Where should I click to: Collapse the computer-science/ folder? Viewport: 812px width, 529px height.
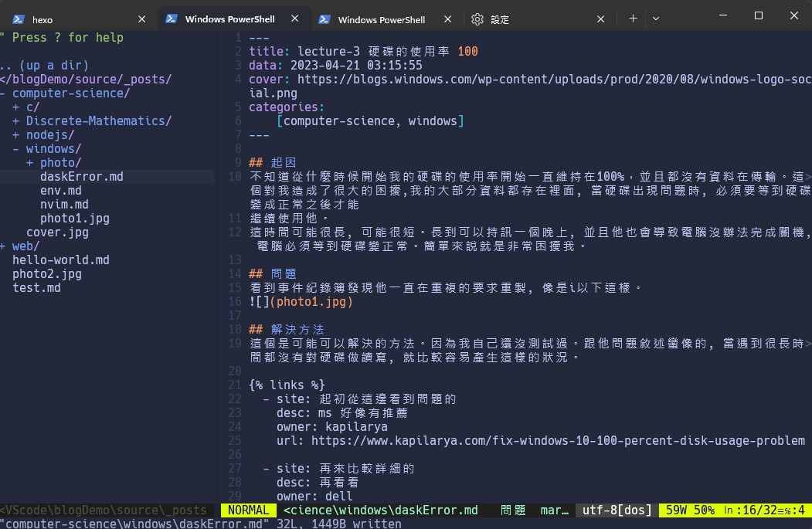[x=70, y=93]
